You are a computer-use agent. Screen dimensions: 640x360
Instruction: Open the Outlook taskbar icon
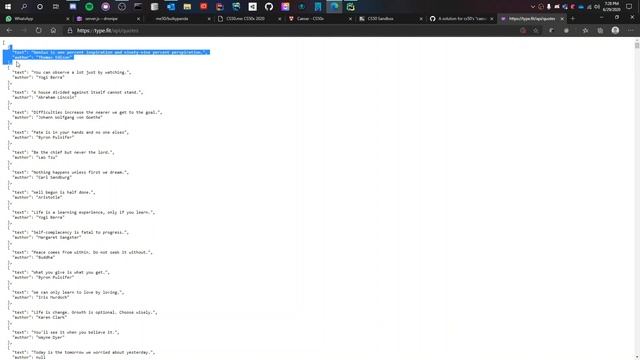[x=171, y=7]
